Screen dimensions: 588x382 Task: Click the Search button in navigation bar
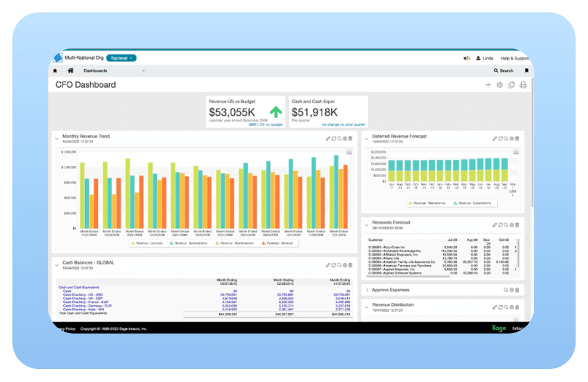503,70
